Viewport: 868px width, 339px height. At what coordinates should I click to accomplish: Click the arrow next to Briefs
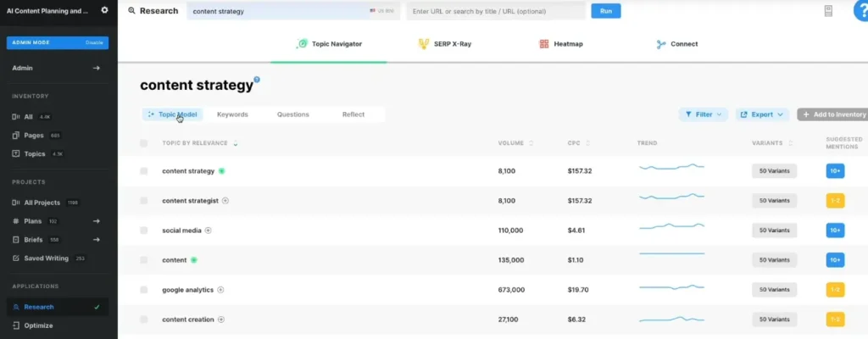(x=97, y=240)
